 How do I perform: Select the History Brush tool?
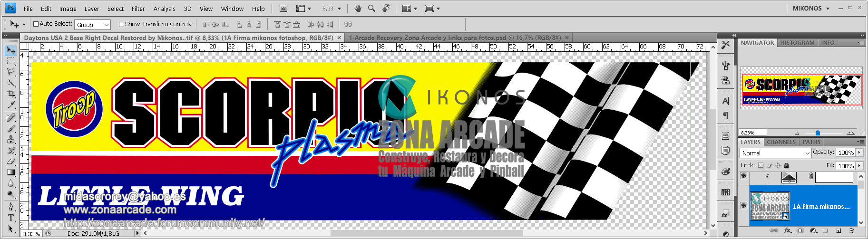pyautogui.click(x=11, y=150)
